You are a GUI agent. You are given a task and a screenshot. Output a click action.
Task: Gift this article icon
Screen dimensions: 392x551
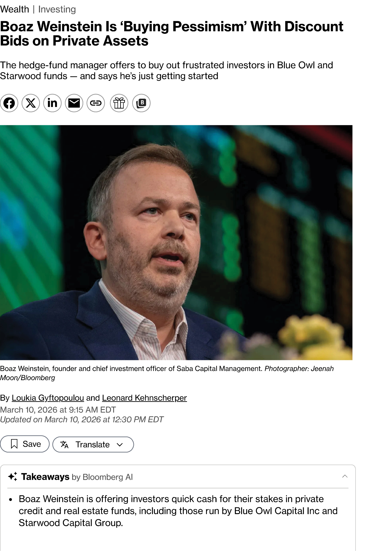[x=119, y=103]
